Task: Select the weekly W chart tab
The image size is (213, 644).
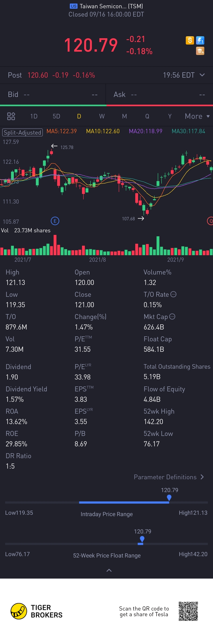Action: tap(102, 116)
